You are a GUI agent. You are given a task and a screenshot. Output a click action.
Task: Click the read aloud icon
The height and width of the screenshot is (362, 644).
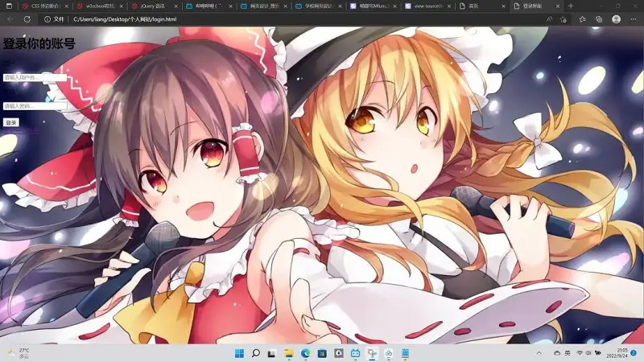[x=549, y=19]
